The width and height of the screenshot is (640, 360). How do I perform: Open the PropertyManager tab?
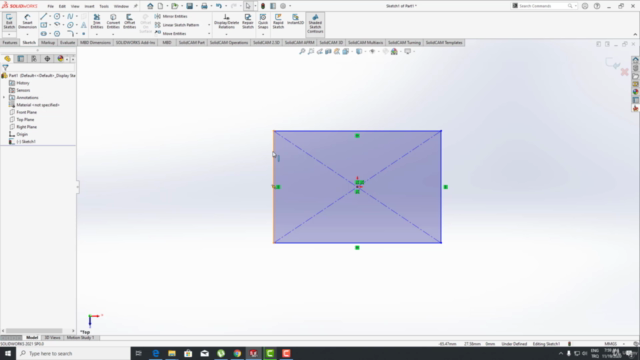tap(20, 59)
